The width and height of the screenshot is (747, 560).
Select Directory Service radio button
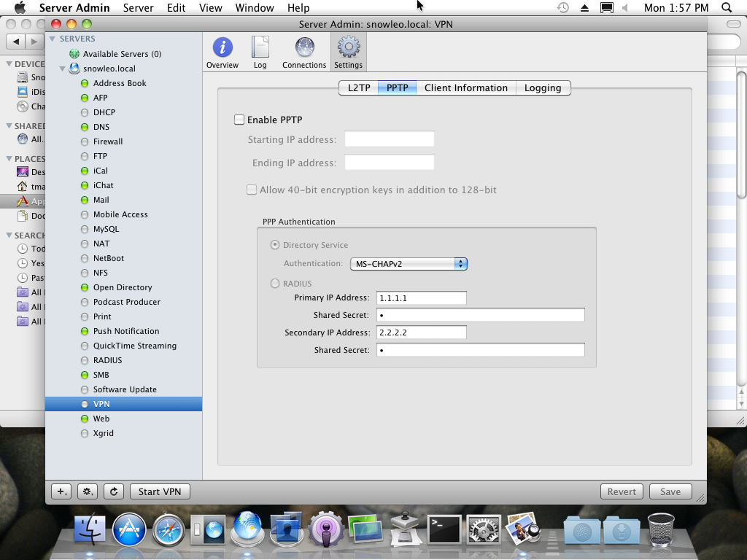click(x=275, y=245)
